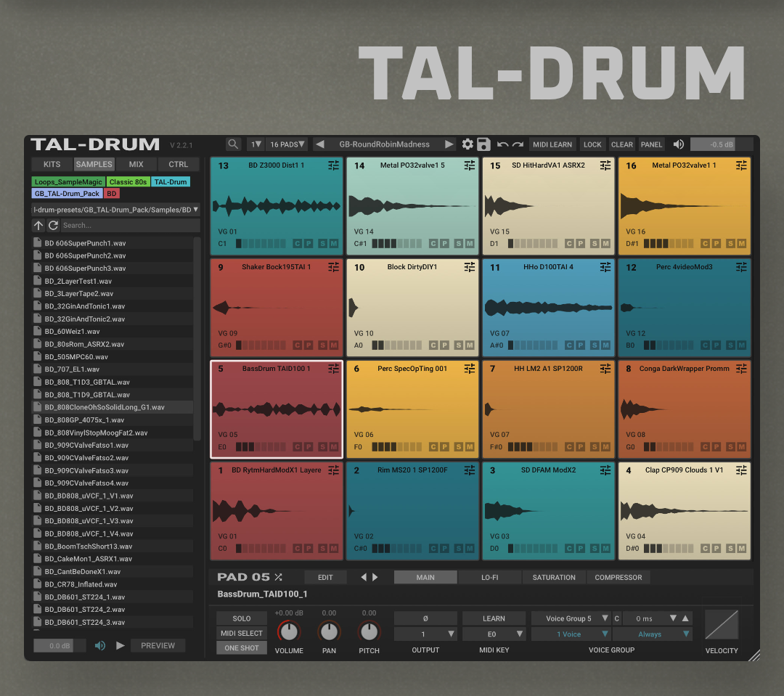Select the Classic 80s tag
Screen dimensions: 784x696
click(128, 181)
